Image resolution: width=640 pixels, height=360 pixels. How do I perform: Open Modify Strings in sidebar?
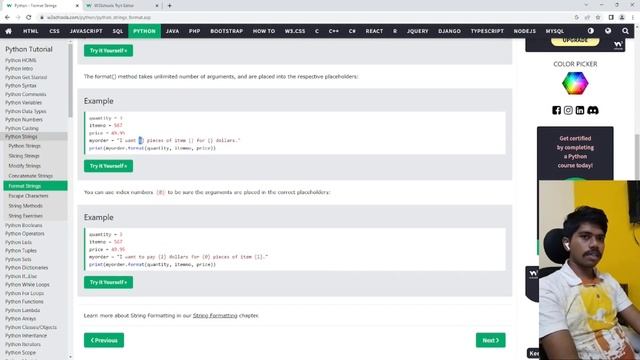click(x=24, y=166)
